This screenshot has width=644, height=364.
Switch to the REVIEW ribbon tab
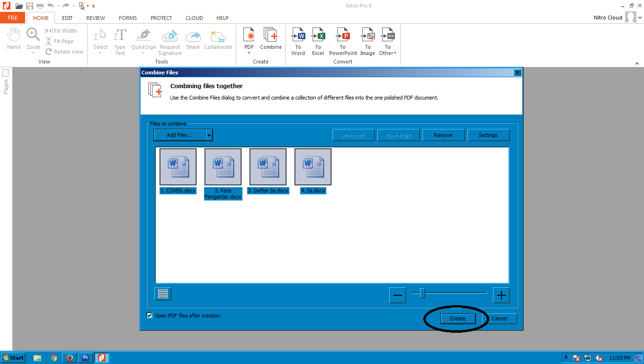pos(95,18)
